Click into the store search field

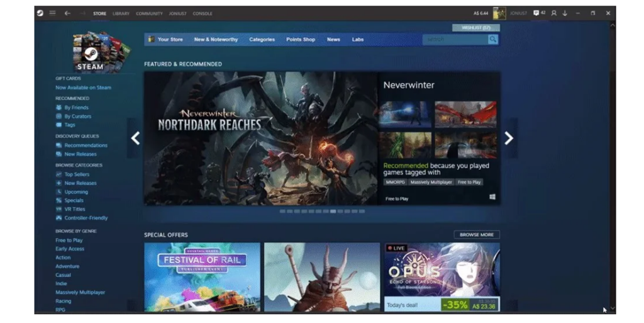(456, 39)
